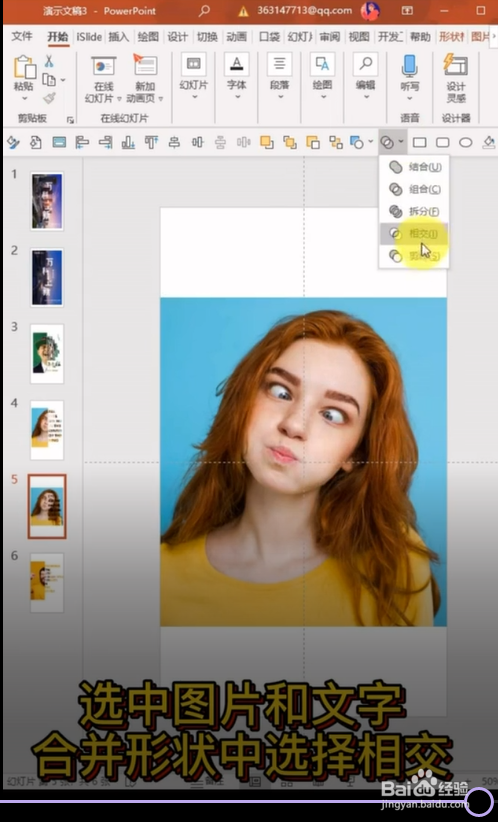Choose Fragment 拆分(F) from merge menu
Viewport: 498px width, 822px height.
414,211
